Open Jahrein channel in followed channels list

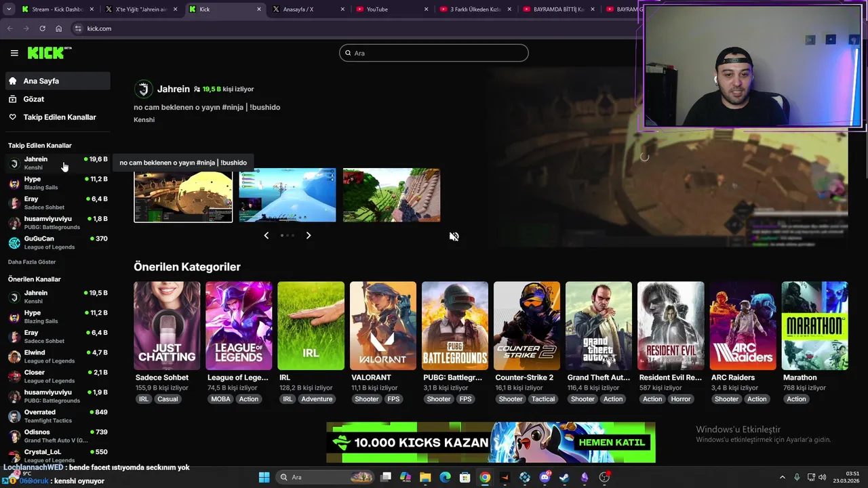(58, 163)
